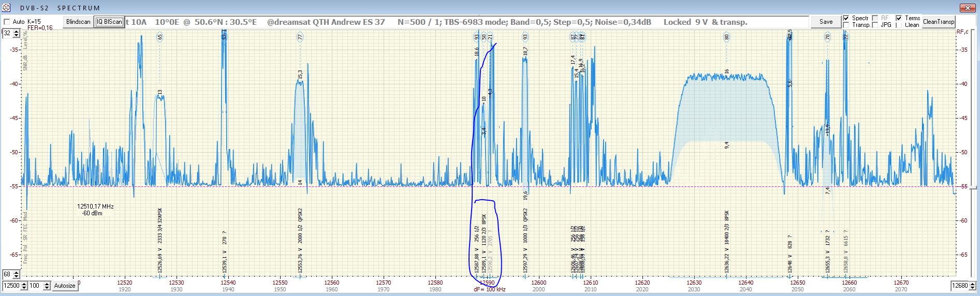The height and width of the screenshot is (296, 980).
Task: Click into the 12500 start frequency field
Action: click(x=12, y=286)
